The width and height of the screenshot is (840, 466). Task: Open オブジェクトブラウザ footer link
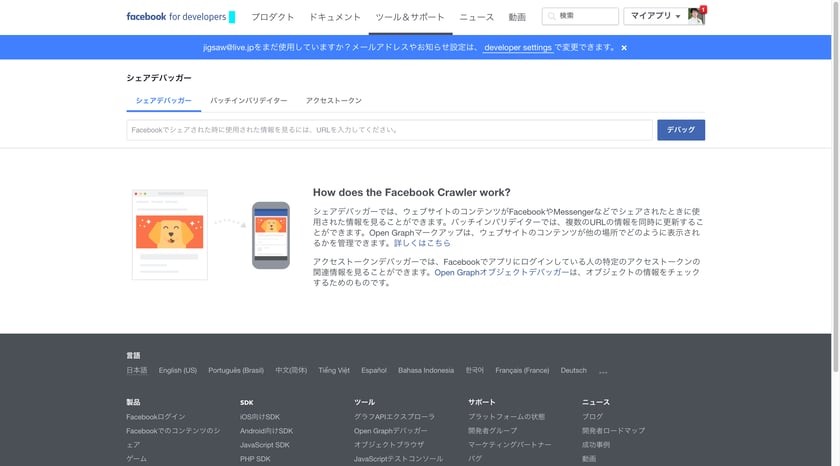[389, 445]
